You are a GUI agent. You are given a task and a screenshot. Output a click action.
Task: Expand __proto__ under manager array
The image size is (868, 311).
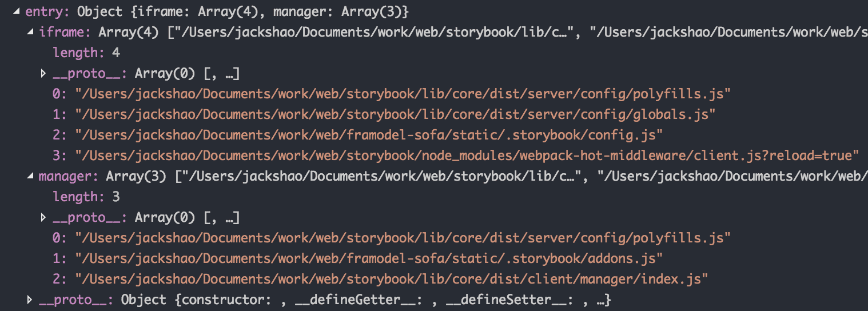pos(44,218)
